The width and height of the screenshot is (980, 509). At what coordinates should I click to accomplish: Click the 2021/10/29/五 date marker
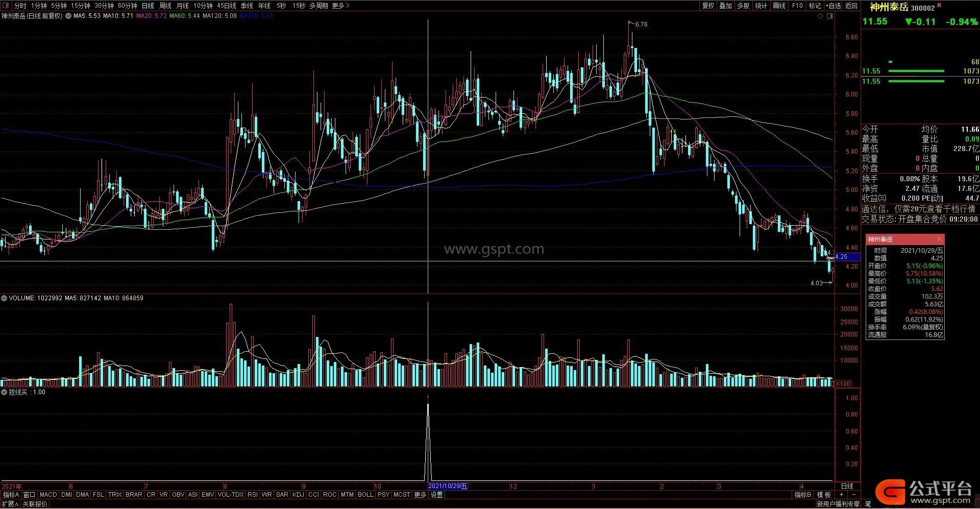pyautogui.click(x=448, y=486)
